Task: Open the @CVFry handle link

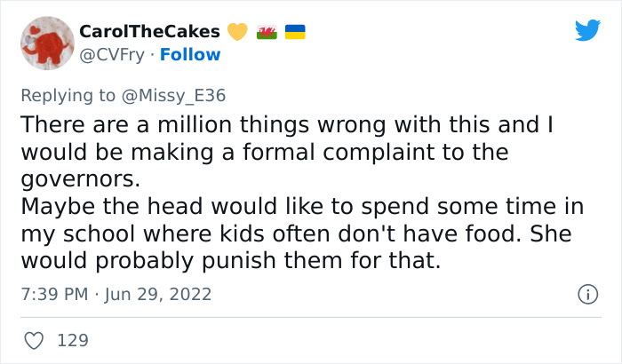Action: click(111, 55)
